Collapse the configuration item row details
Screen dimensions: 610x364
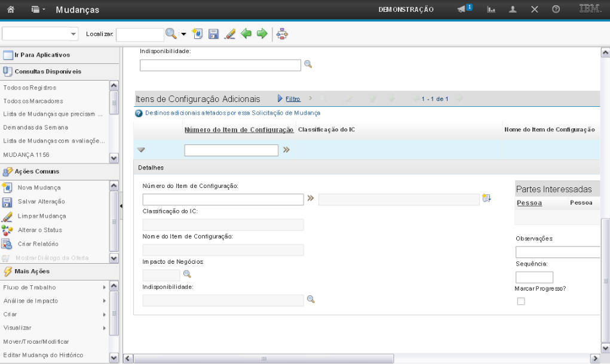point(141,150)
